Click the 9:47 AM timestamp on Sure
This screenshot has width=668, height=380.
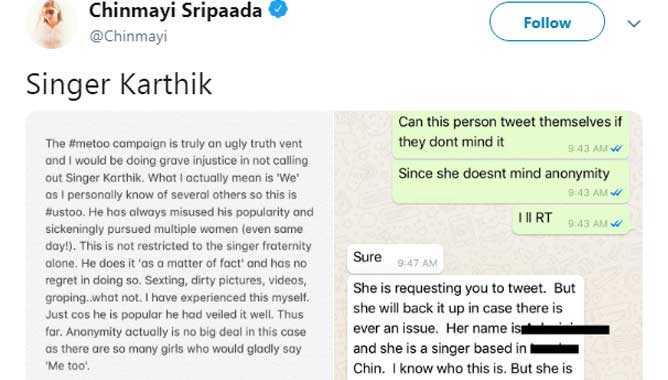(417, 263)
